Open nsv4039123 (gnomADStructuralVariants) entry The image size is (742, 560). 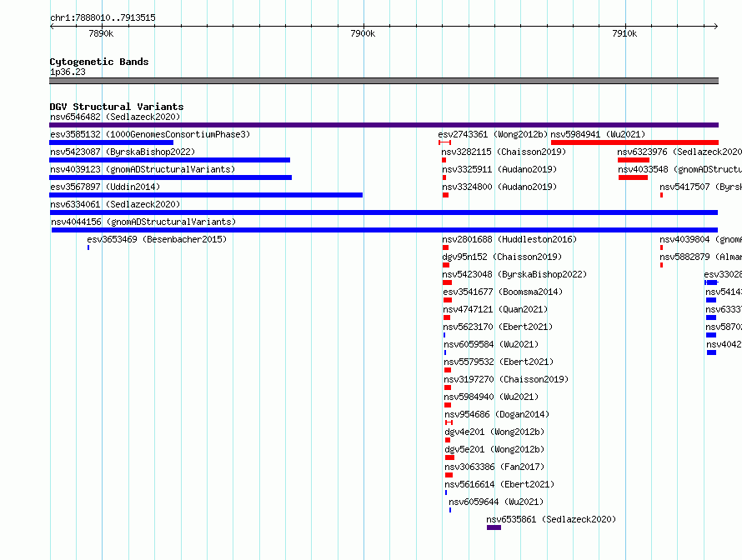pyautogui.click(x=143, y=169)
